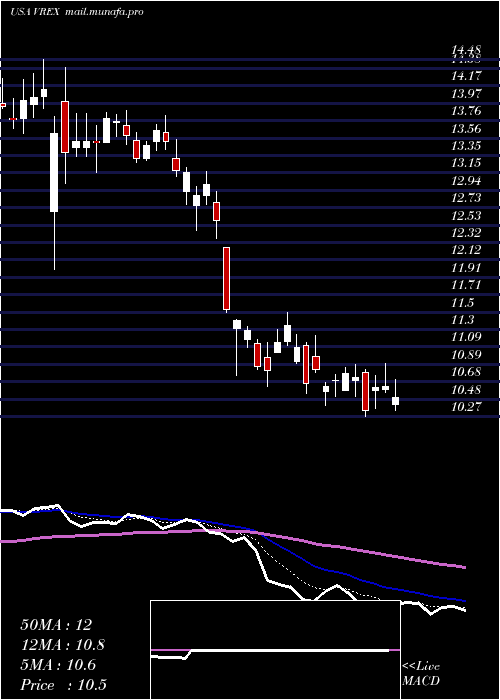
Task: Select the 12.32 price axis label
Action: click(467, 233)
